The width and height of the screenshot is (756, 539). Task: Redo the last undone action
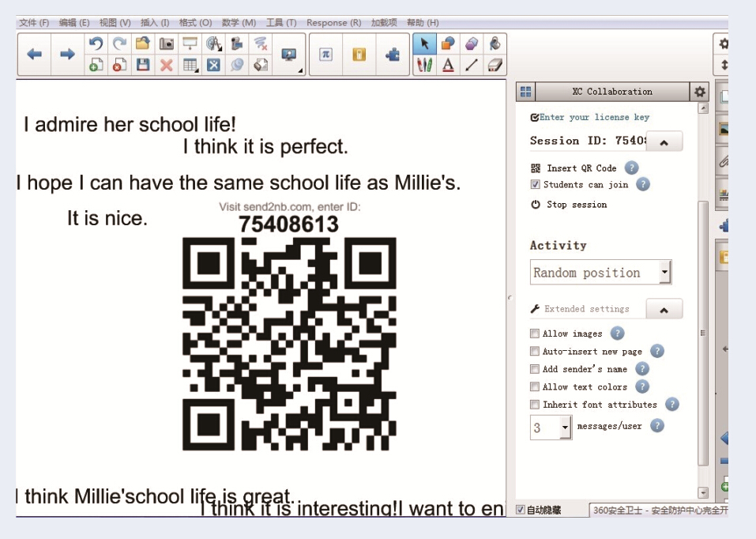pos(119,43)
